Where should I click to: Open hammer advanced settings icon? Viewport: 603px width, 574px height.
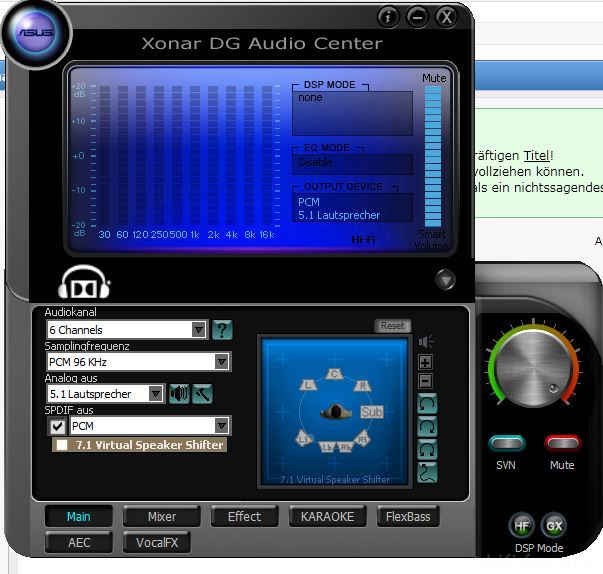(x=202, y=394)
